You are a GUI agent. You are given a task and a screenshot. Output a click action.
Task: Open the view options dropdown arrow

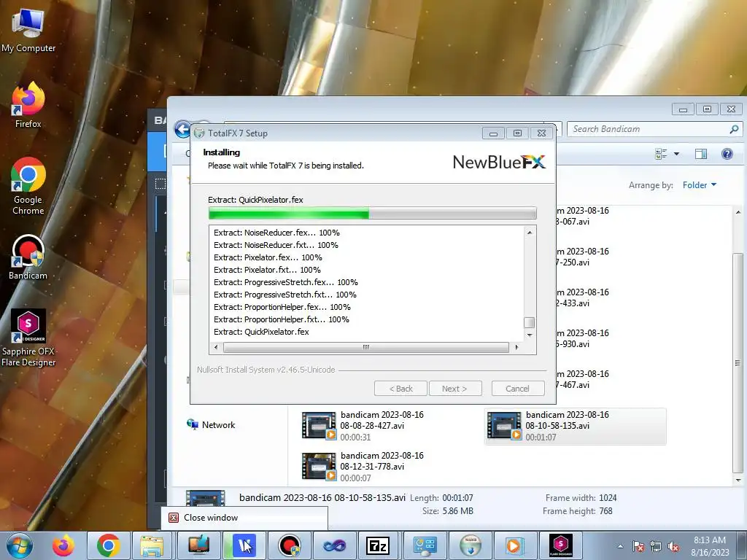click(676, 154)
